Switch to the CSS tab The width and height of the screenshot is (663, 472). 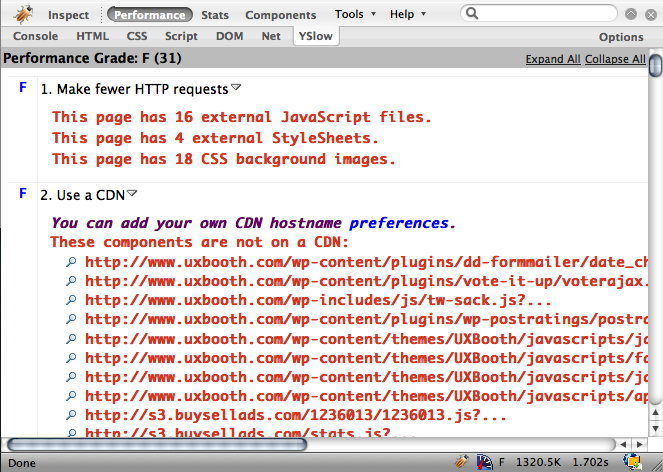(x=137, y=36)
